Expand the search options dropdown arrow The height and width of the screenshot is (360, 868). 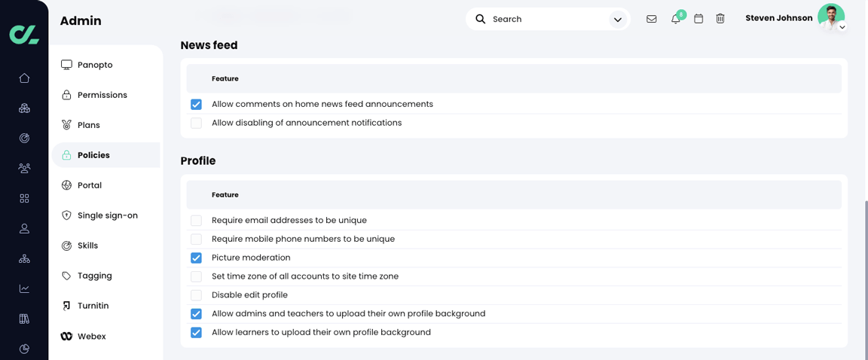click(x=618, y=20)
